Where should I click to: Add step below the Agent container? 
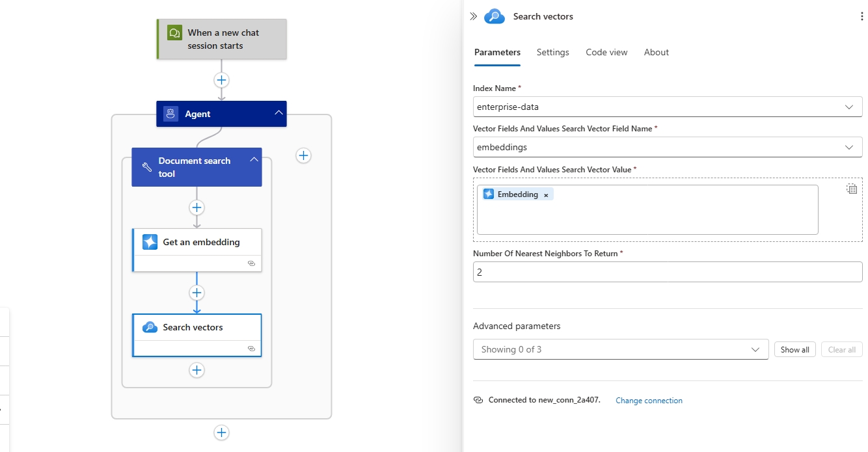(x=221, y=432)
